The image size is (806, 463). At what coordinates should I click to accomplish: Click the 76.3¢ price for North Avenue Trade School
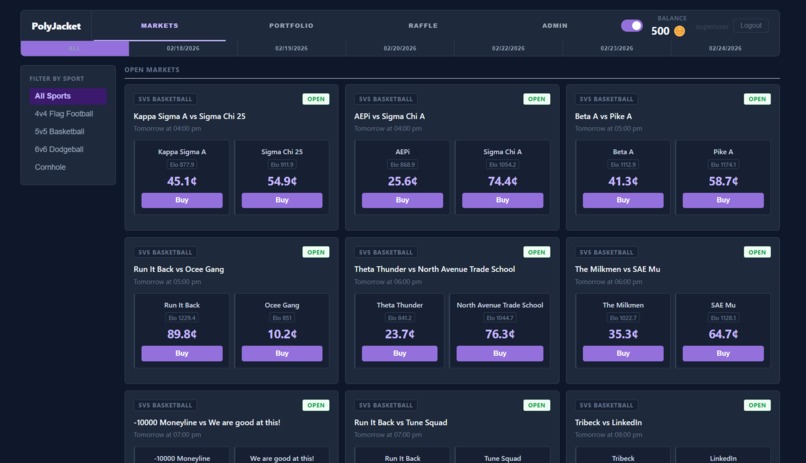[x=500, y=335]
